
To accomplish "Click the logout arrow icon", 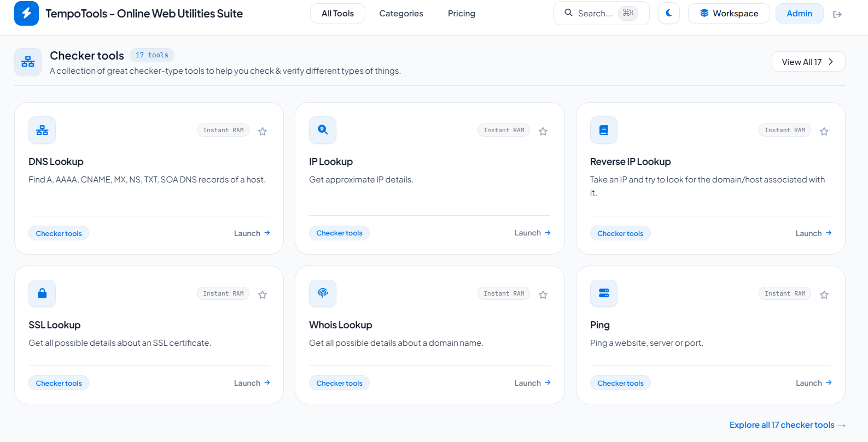I will pos(837,14).
